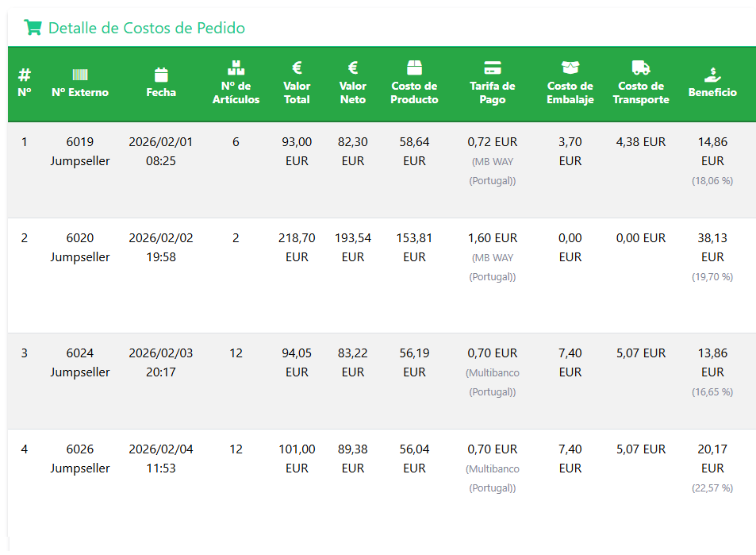Select order 6019 Jumpseller external number
This screenshot has width=756, height=555.
click(80, 152)
